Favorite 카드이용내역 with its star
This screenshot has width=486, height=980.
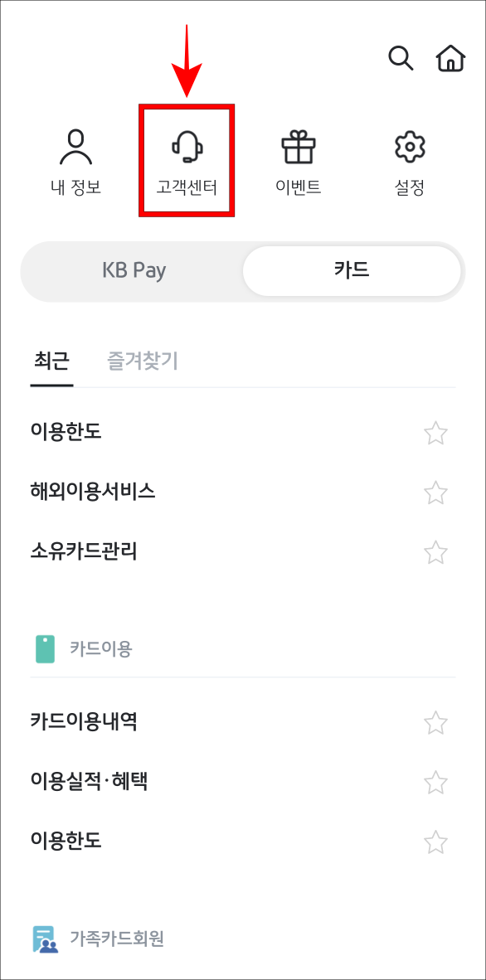point(435,721)
